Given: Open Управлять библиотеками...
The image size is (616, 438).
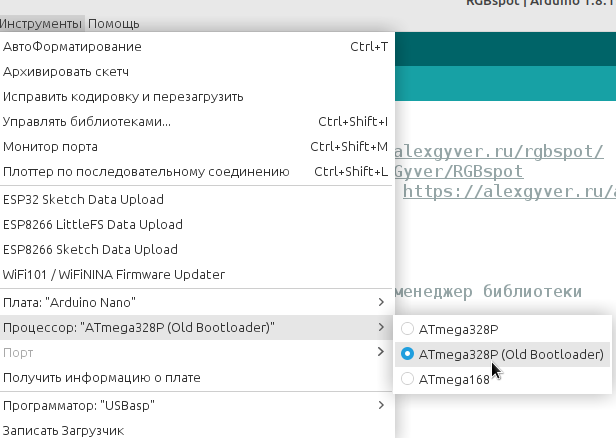Looking at the screenshot, I should click(196, 122).
